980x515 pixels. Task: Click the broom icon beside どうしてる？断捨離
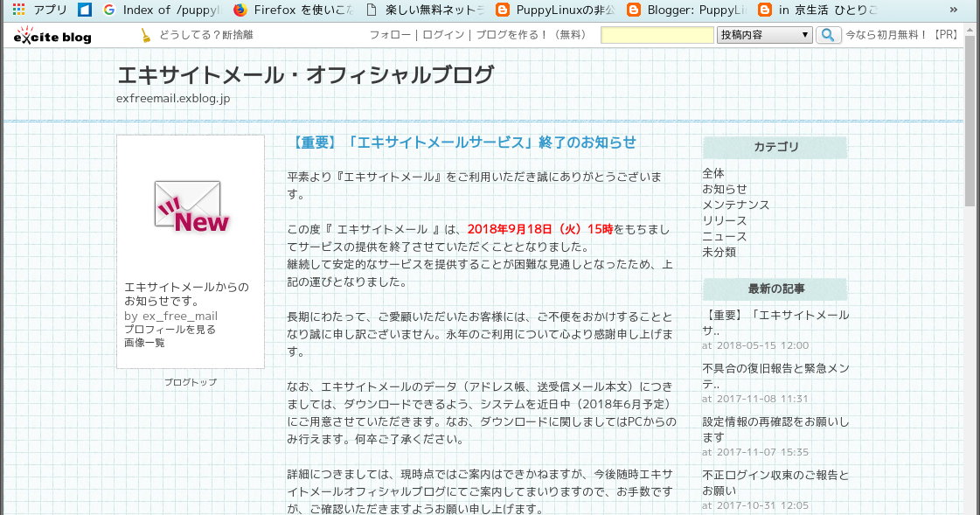click(x=146, y=36)
